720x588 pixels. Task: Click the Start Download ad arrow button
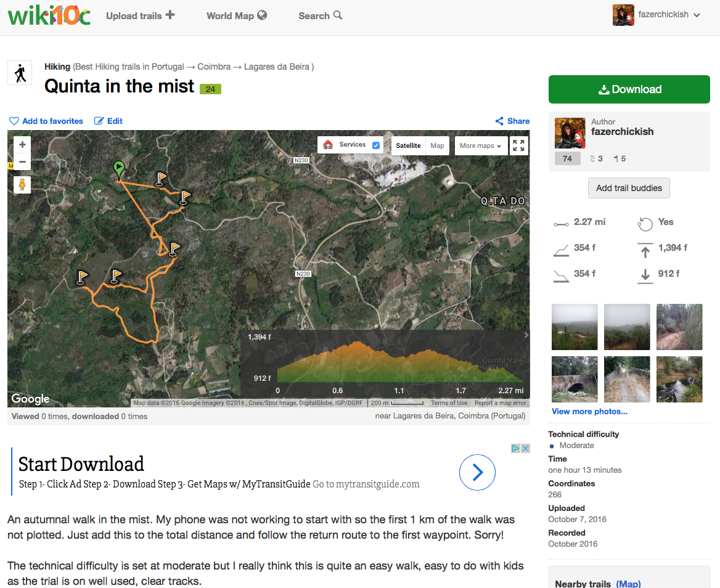point(477,472)
